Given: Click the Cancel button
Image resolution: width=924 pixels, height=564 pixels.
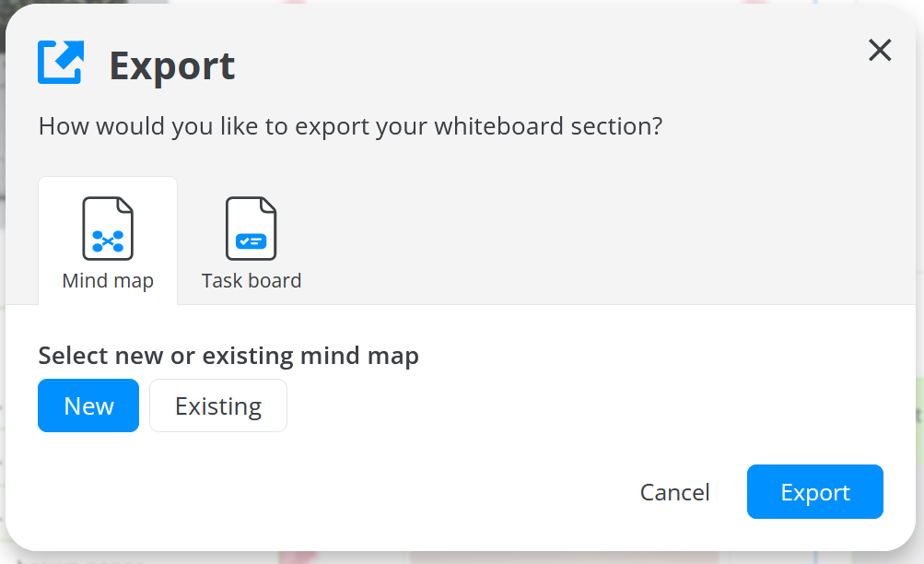Looking at the screenshot, I should tap(674, 491).
